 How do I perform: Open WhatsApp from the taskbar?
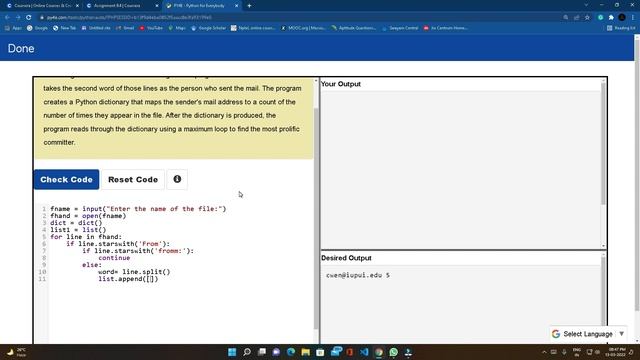pos(393,352)
